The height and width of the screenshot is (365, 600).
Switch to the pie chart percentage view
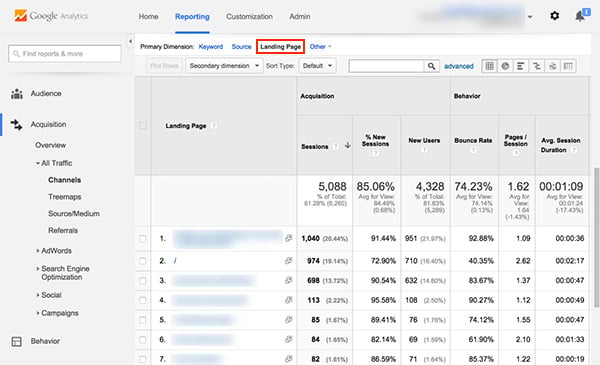pos(505,66)
